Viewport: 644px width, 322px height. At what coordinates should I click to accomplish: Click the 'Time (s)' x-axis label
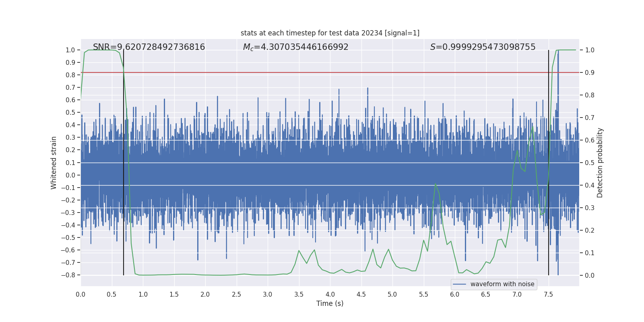click(330, 303)
